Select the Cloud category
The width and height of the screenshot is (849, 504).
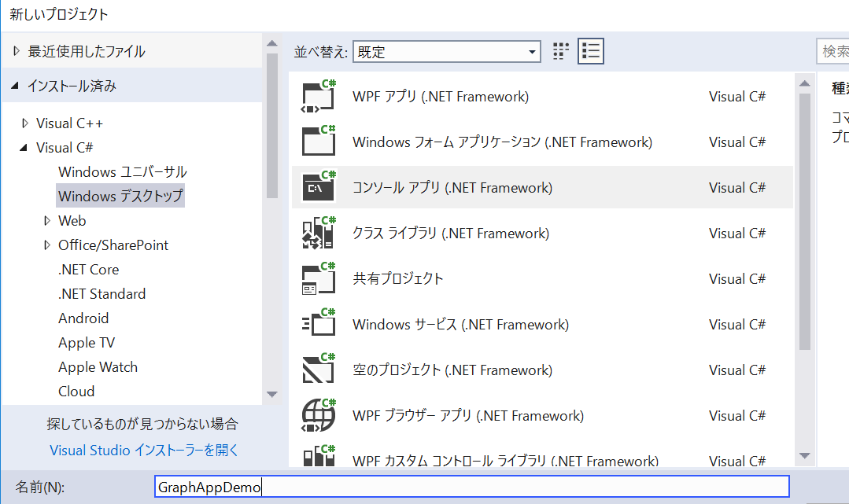76,391
